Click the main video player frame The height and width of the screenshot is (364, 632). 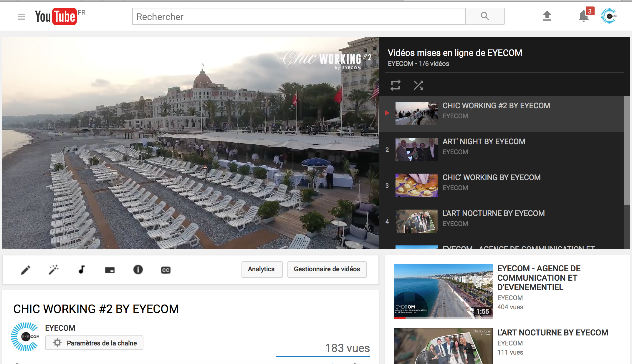tap(190, 143)
